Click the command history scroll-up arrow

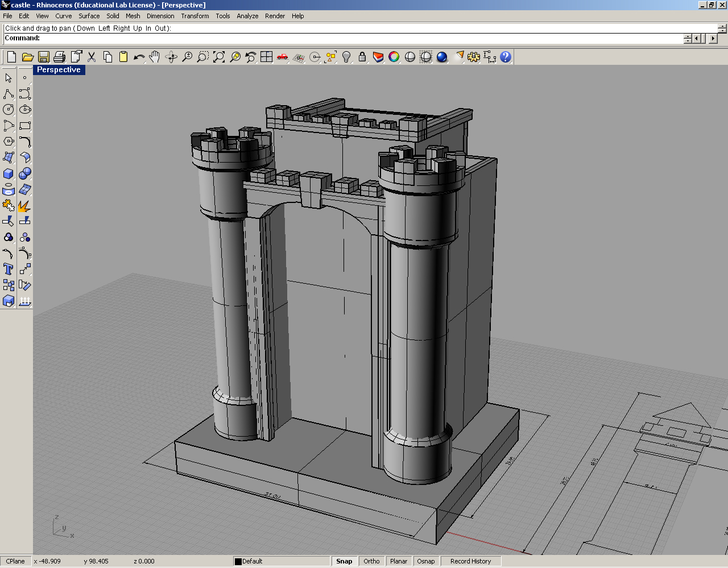(x=722, y=26)
